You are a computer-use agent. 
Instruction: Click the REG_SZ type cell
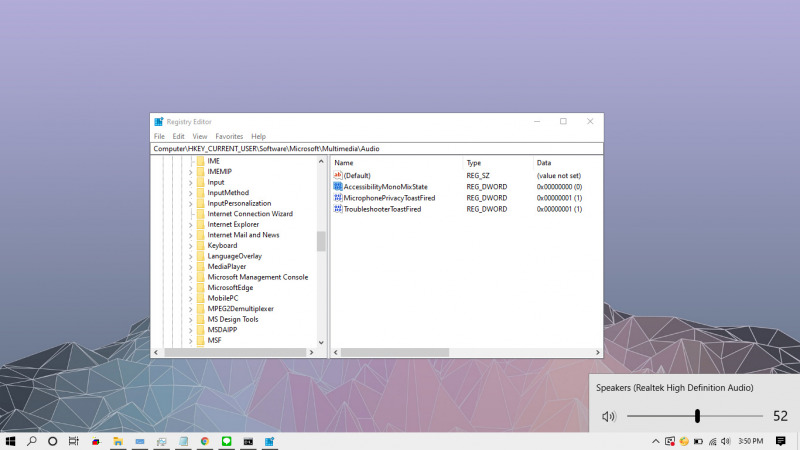478,176
